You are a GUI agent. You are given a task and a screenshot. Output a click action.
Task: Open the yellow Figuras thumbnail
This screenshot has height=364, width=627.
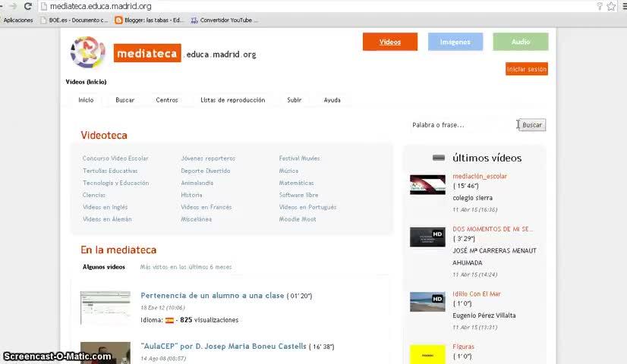pyautogui.click(x=427, y=354)
